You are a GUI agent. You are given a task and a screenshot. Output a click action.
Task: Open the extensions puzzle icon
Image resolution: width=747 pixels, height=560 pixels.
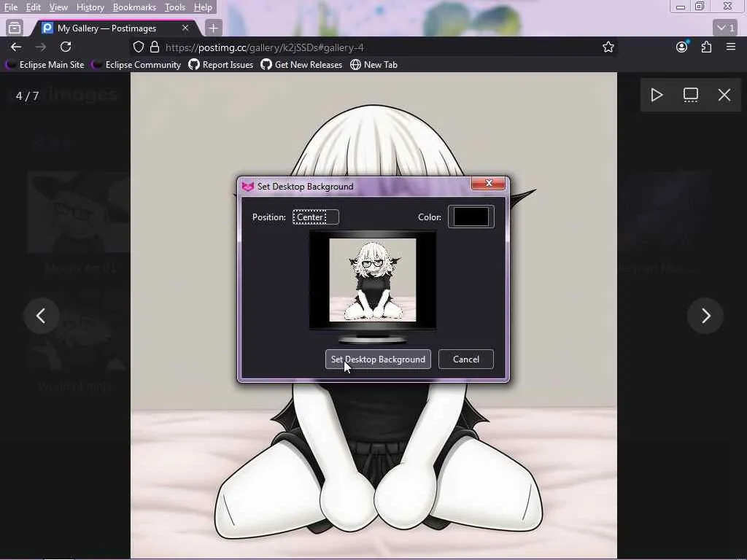[x=706, y=47]
